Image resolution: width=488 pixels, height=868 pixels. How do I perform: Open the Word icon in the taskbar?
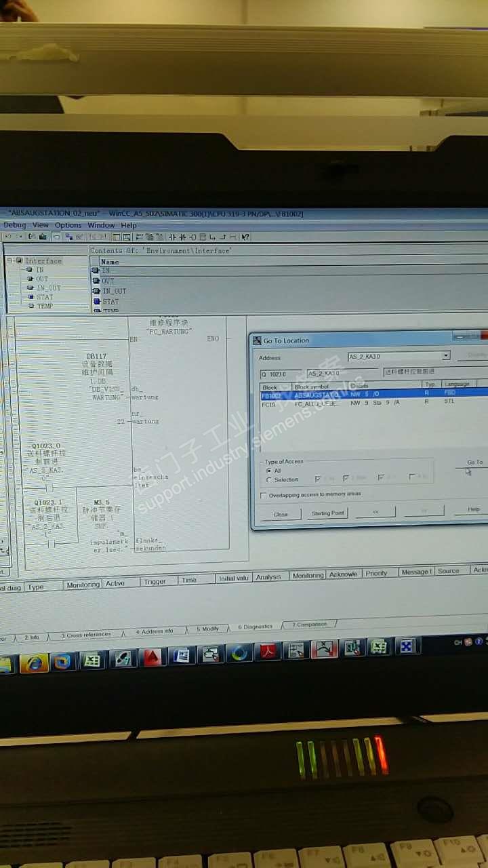click(182, 655)
